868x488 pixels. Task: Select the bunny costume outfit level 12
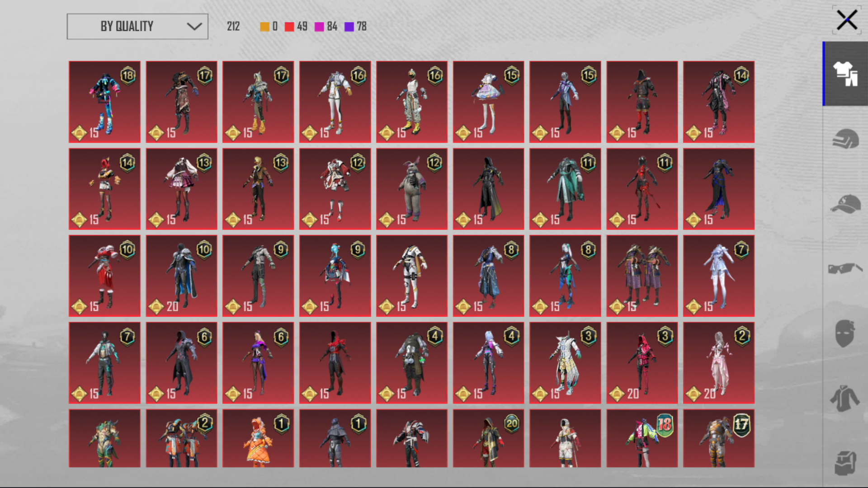pos(412,189)
